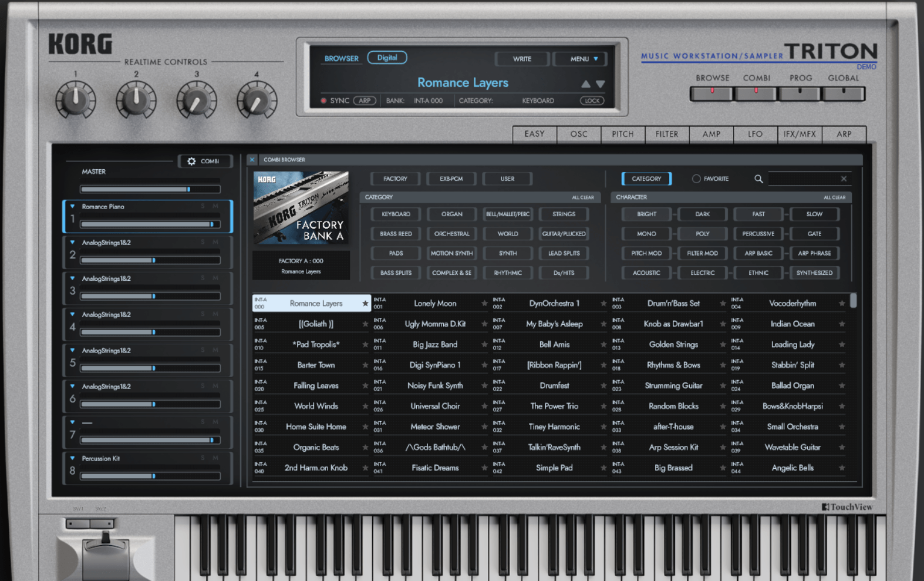Select the EXB-PCM bank button
The image size is (924, 581).
pos(451,179)
